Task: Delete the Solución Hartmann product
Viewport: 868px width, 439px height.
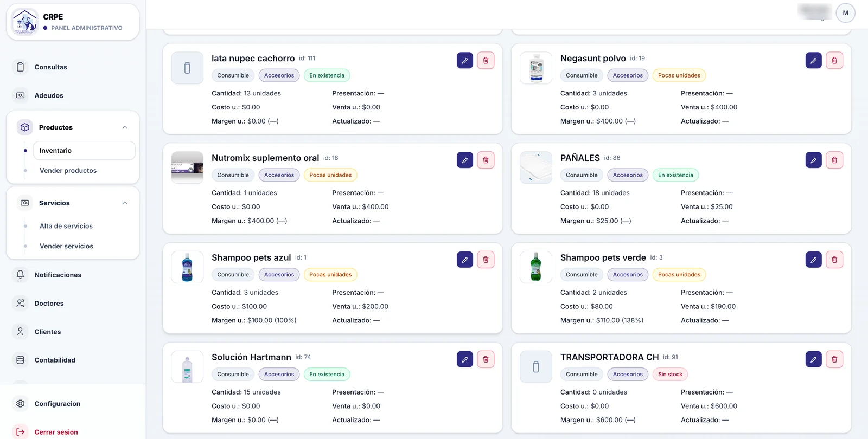Action: pyautogui.click(x=486, y=359)
